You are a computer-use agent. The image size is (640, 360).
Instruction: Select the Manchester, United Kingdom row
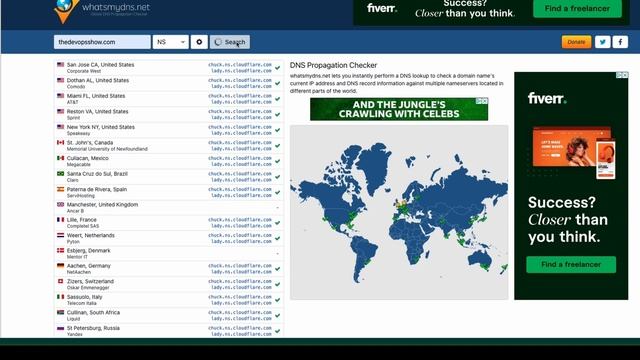169,208
